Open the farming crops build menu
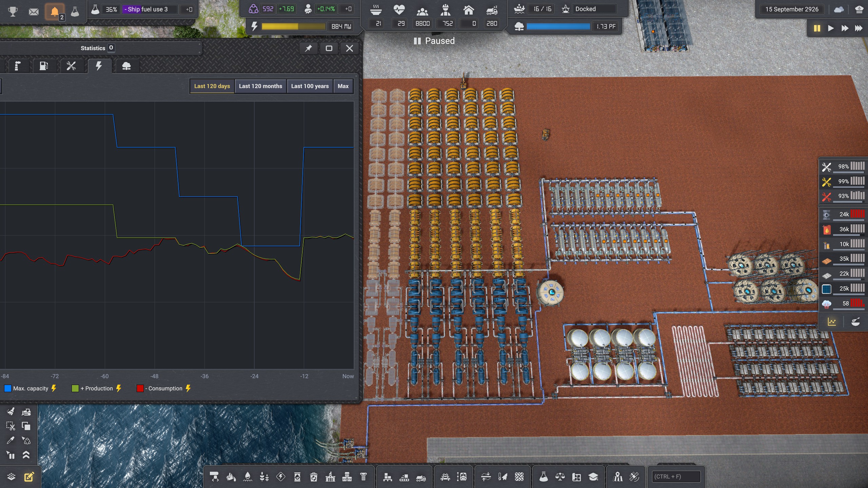The width and height of the screenshot is (868, 488). click(264, 477)
